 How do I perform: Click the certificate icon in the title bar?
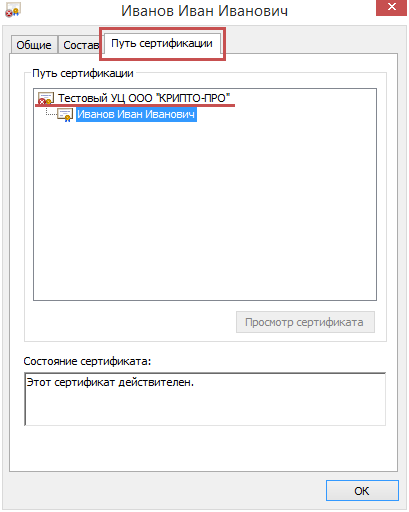[x=13, y=10]
